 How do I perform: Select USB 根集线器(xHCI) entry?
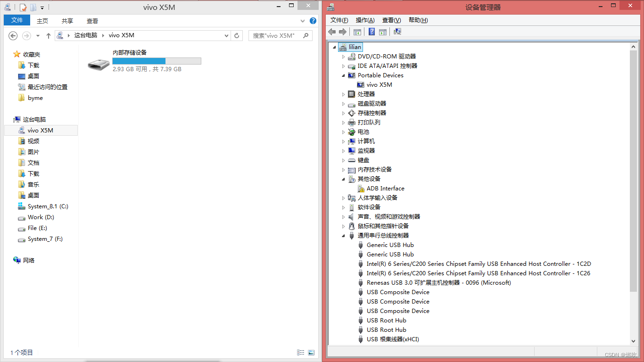pos(393,339)
